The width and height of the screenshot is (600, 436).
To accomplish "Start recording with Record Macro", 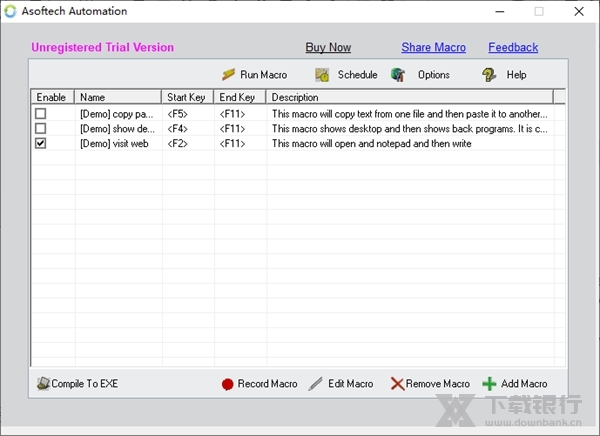I will pos(228,384).
